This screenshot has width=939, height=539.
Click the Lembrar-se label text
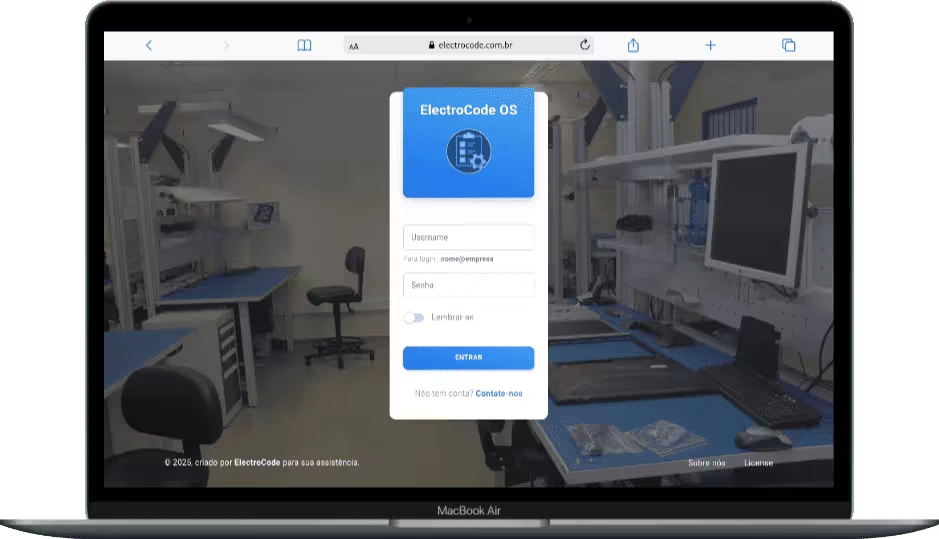(x=452, y=317)
